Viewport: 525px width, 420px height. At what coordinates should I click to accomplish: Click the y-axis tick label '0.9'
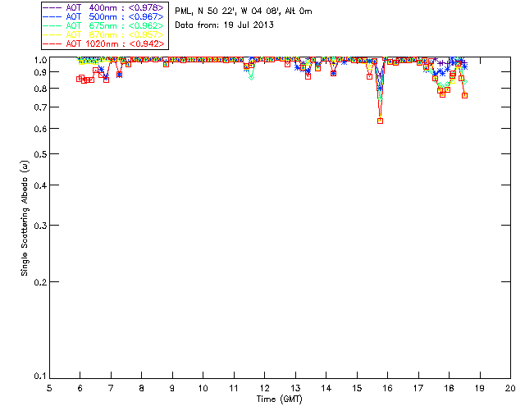40,72
